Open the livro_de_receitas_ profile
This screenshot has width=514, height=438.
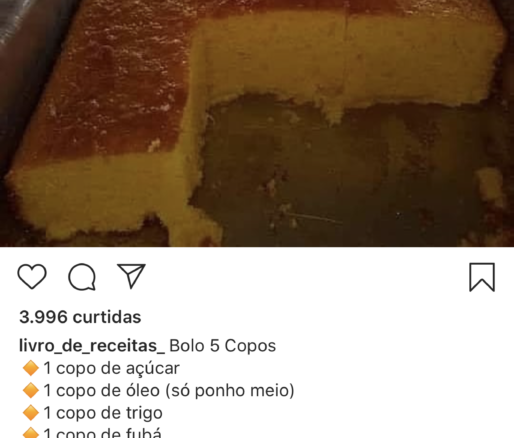coord(92,346)
